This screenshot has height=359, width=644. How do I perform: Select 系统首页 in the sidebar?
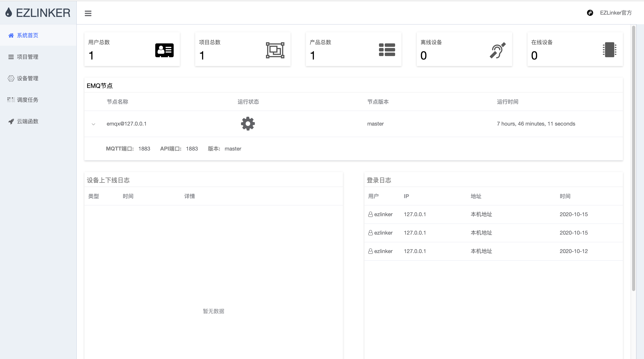pos(38,35)
